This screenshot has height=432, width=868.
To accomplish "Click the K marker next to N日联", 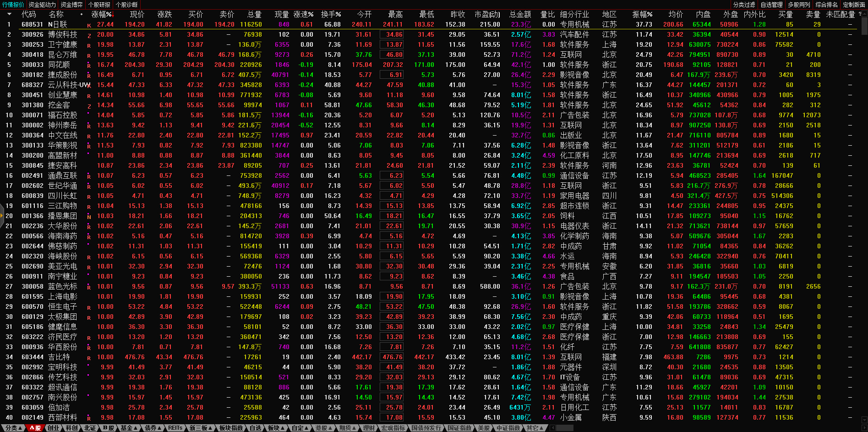I will (x=89, y=25).
